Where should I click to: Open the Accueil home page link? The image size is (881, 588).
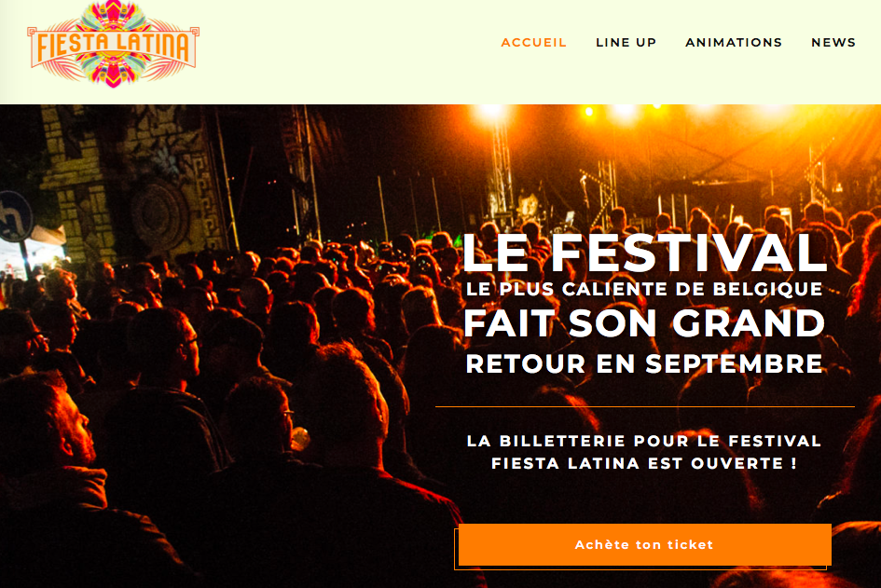534,43
